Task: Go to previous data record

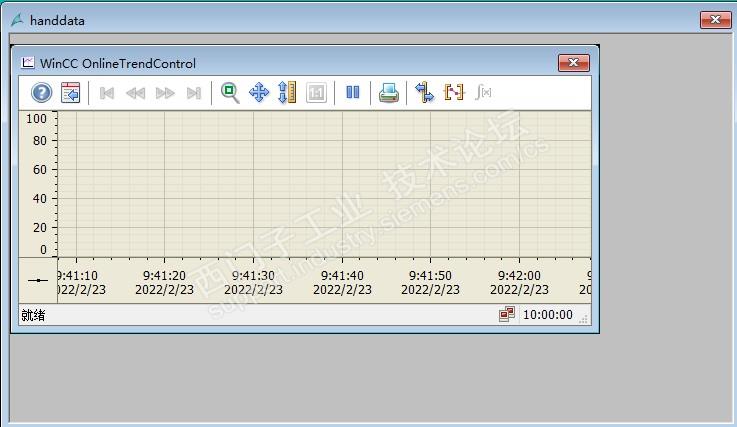Action: (x=135, y=93)
